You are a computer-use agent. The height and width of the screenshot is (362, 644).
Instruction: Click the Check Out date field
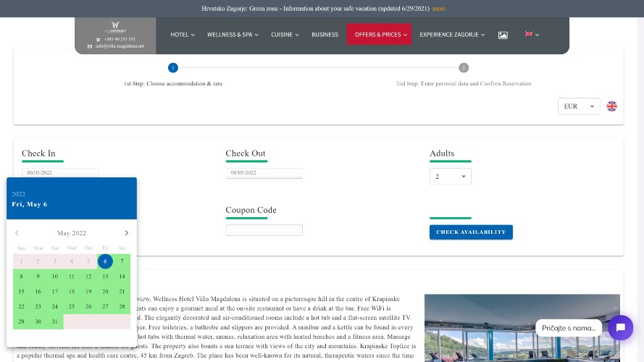pos(264,173)
